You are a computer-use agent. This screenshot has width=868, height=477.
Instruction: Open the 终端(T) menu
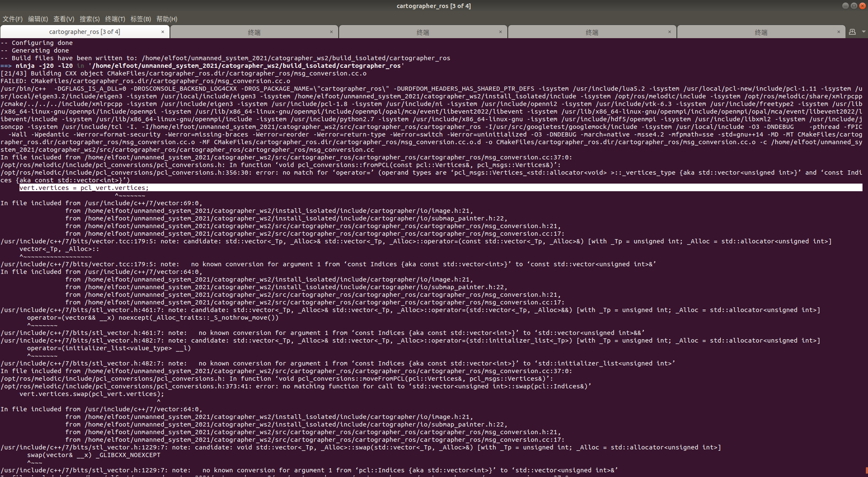[x=115, y=19]
